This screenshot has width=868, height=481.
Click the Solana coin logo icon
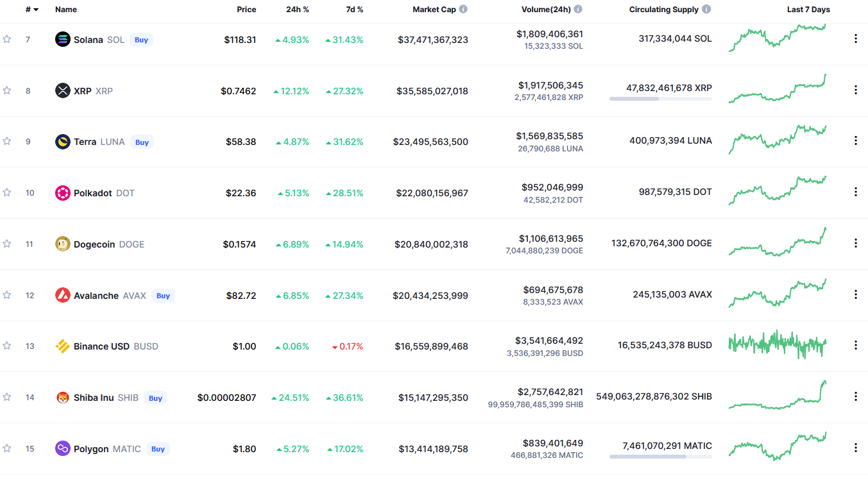62,39
